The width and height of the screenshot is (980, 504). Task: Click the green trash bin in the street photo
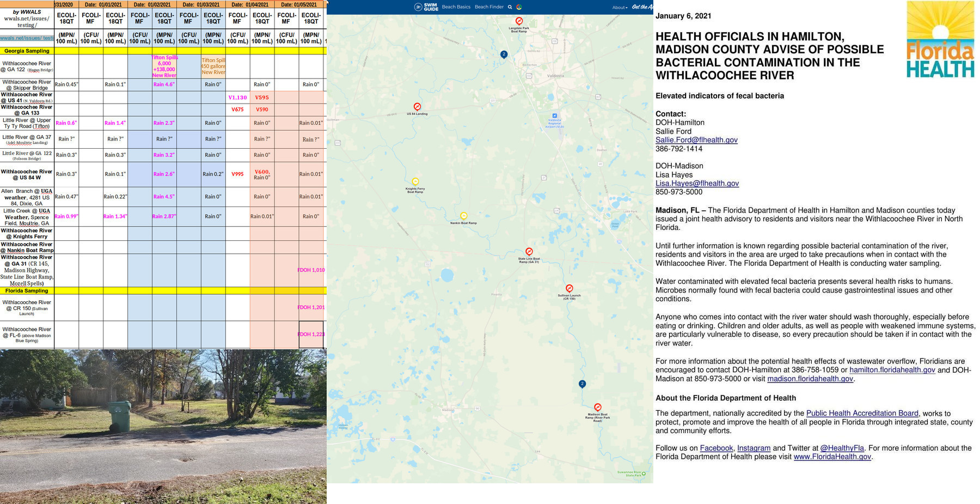[x=119, y=417]
